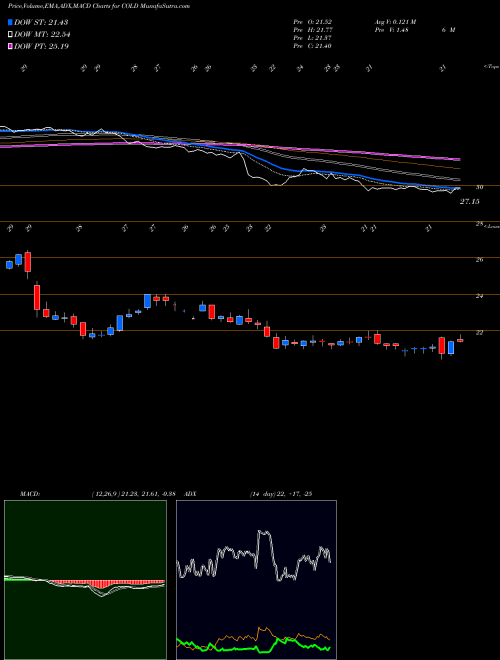
Task: Click the 'Pre L: 21.37' low value
Action: coord(313,38)
